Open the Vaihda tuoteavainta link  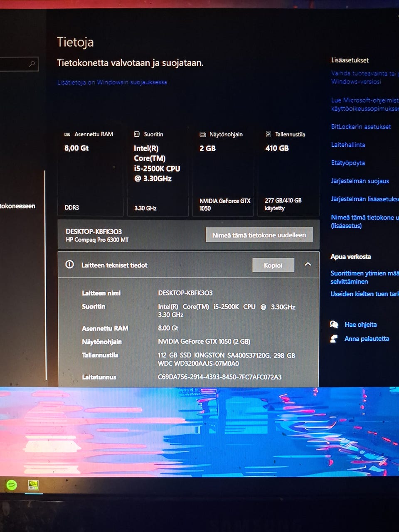point(365,77)
